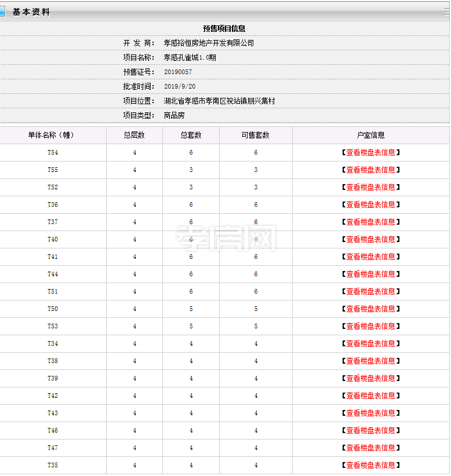Select the 基本资料 panel title
Image resolution: width=451 pixels, height=476 pixels.
point(31,12)
